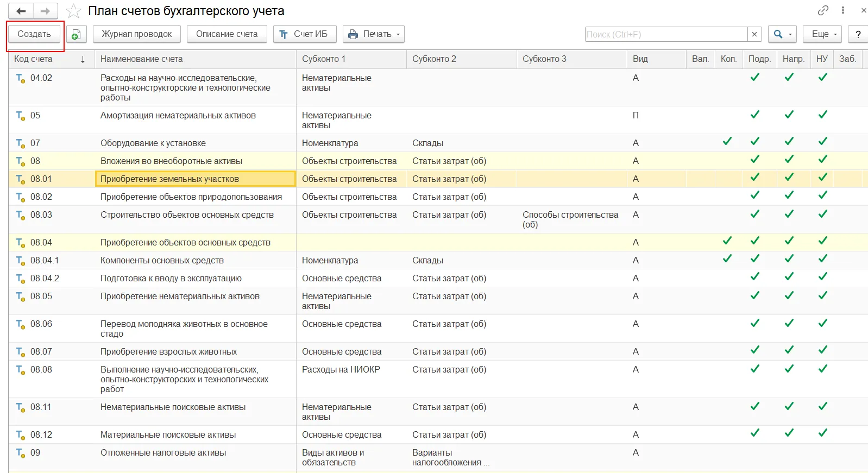868x473 pixels.
Task: Click the Заб. column header
Action: 847,59
